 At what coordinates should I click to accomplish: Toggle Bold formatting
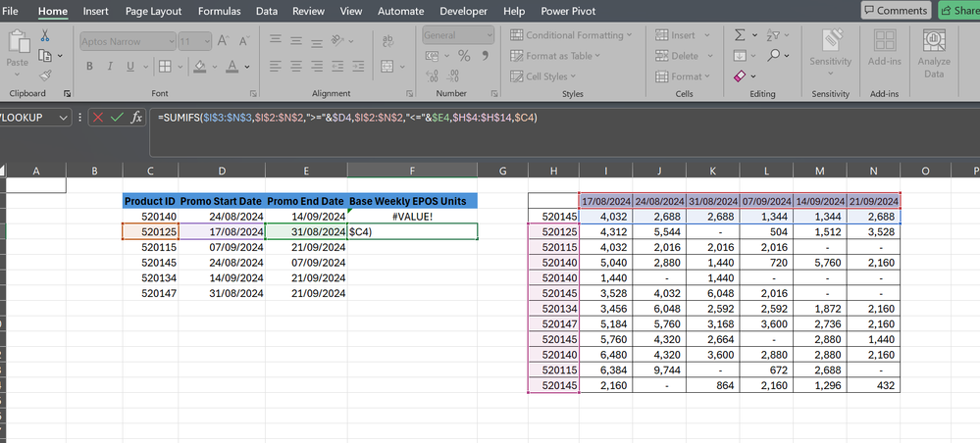[x=89, y=66]
